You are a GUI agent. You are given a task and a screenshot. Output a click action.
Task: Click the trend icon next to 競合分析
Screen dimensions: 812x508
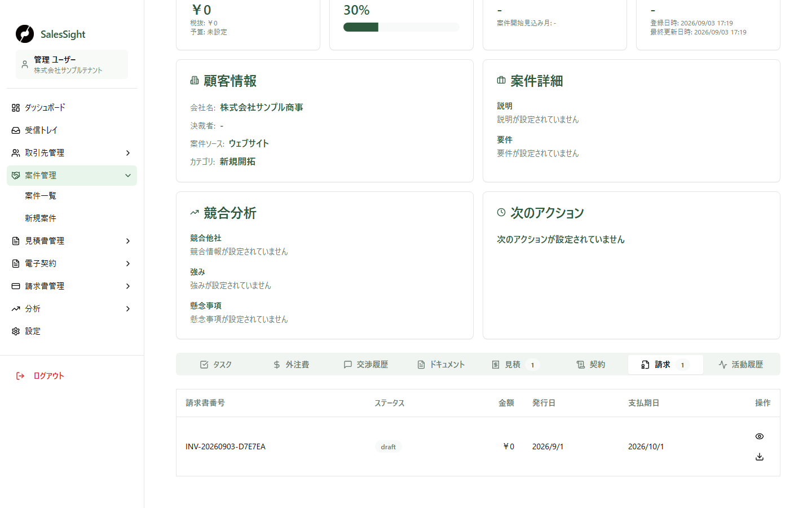coord(195,213)
